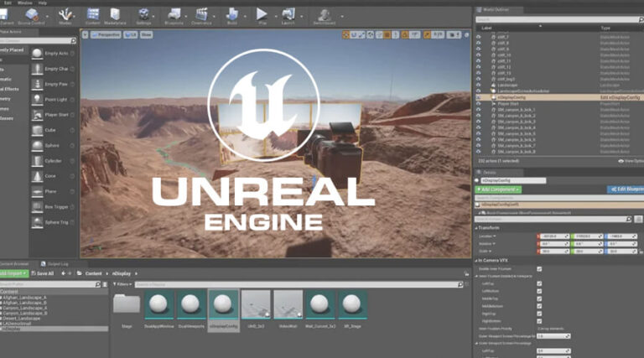Open the Settings toolbar icon
Screen dimensions: 644x358
point(143,17)
